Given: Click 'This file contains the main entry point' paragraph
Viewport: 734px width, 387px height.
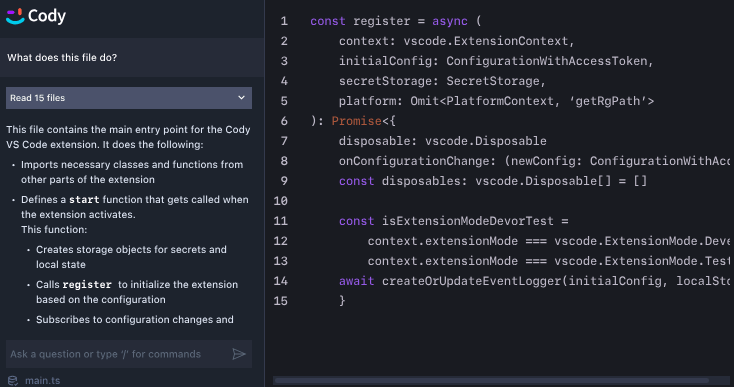Looking at the screenshot, I should [x=128, y=137].
